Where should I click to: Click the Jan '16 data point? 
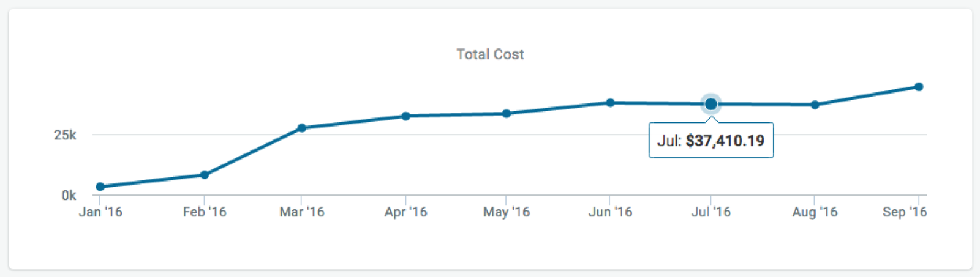pos(100,187)
